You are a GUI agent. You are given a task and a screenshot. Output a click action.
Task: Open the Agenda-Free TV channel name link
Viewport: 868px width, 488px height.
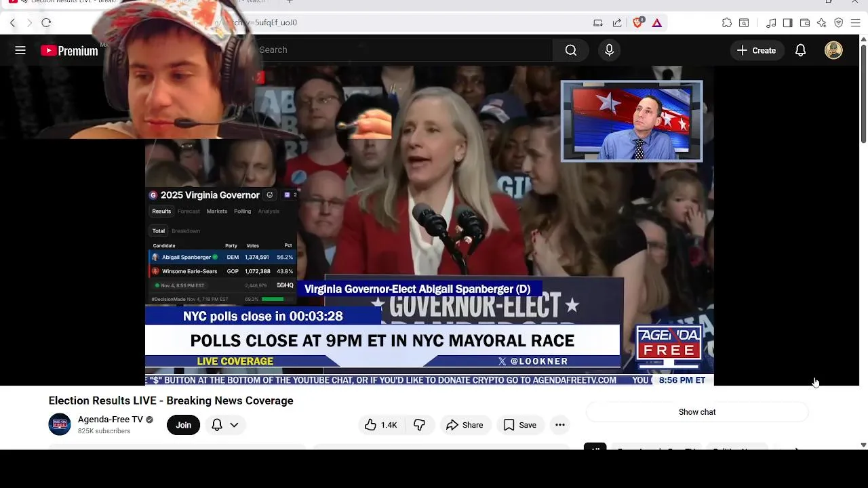pos(111,420)
